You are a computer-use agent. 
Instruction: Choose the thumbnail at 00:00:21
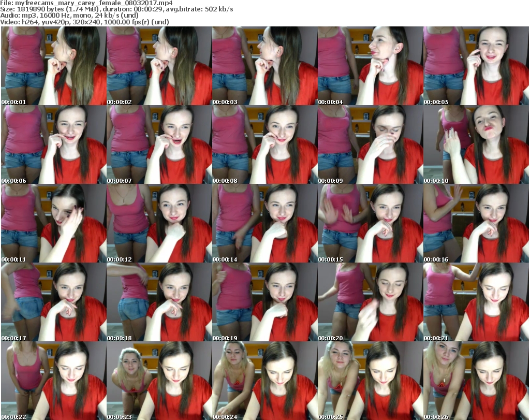(476, 302)
